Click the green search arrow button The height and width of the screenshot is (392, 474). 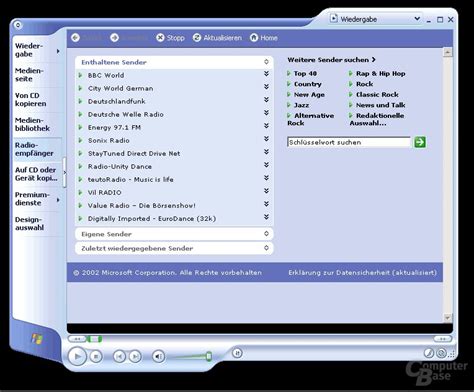point(420,142)
